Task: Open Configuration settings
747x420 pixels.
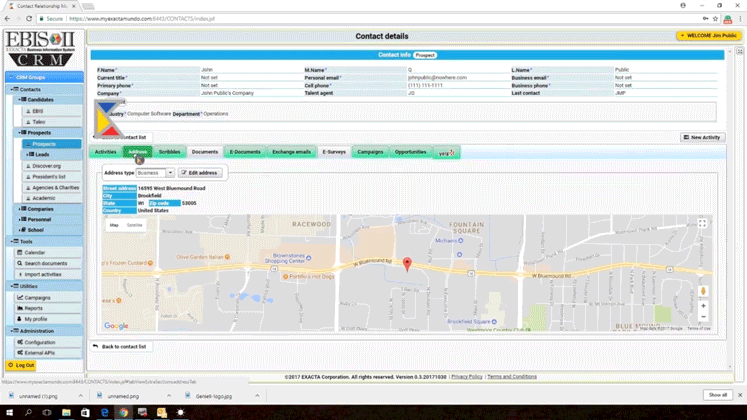Action: [48, 342]
